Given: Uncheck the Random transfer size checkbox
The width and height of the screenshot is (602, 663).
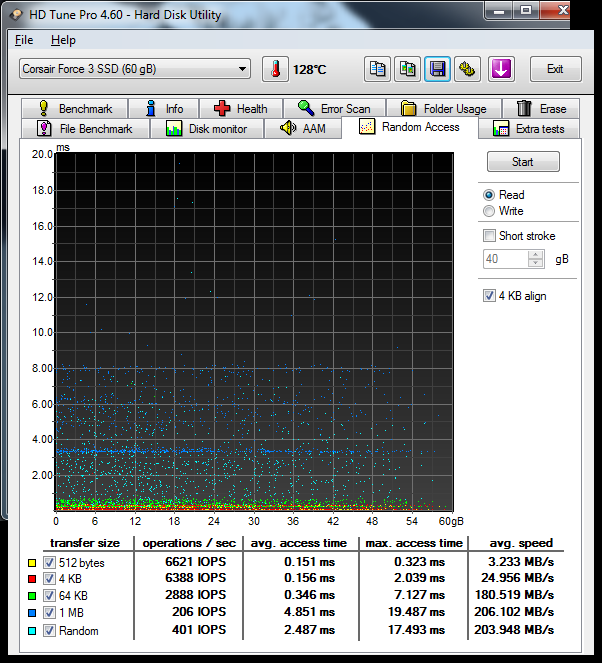Looking at the screenshot, I should [49, 630].
